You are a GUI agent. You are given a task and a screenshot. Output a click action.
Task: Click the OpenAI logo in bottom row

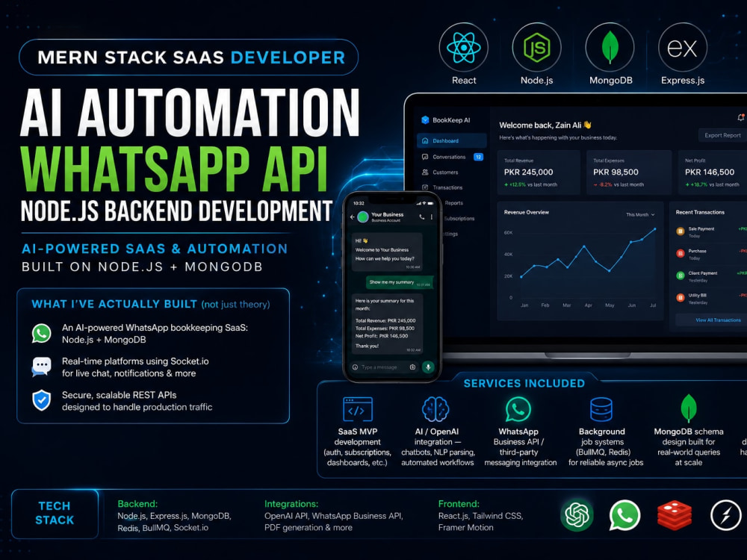point(577,514)
